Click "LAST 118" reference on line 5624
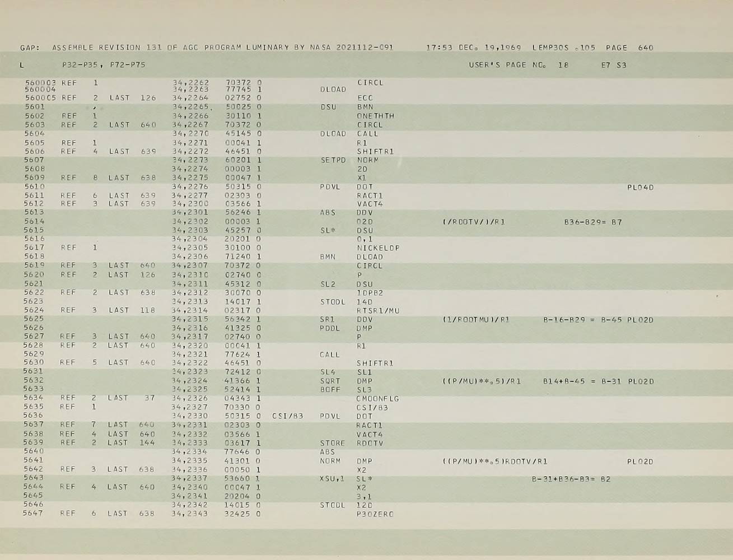 pyautogui.click(x=132, y=310)
